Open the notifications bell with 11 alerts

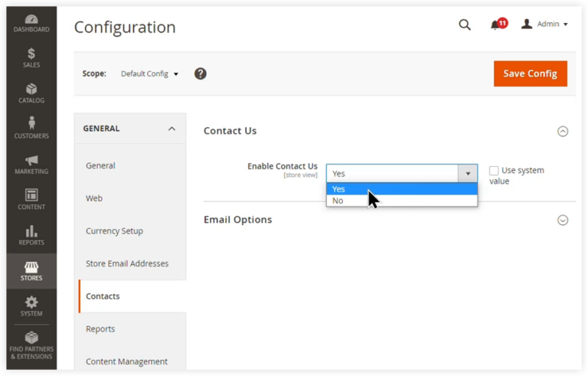coord(498,25)
